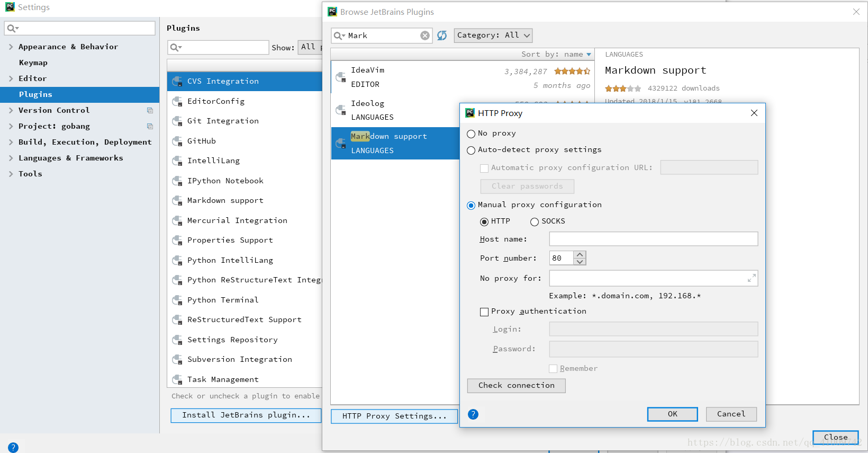The width and height of the screenshot is (868, 453).
Task: Expand the Project: gobang node
Action: click(x=11, y=126)
